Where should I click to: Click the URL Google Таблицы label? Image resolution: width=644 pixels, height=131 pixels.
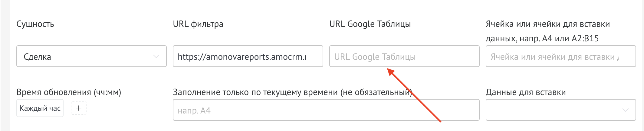tap(370, 24)
